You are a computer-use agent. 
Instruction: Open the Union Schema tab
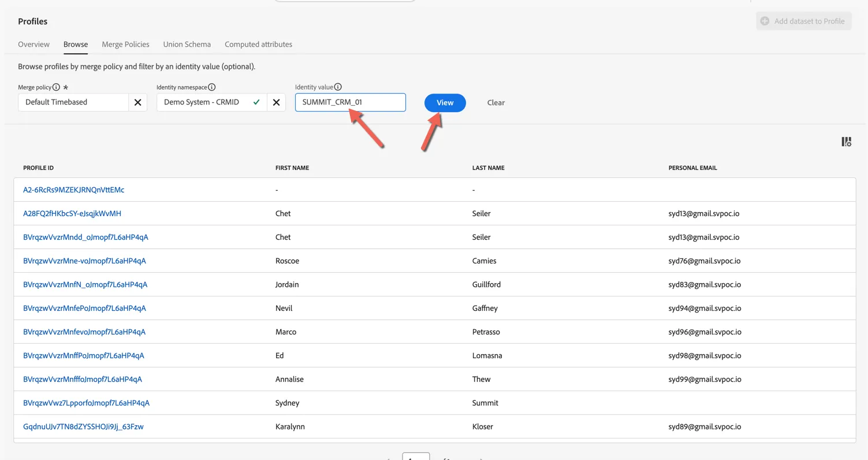point(187,44)
